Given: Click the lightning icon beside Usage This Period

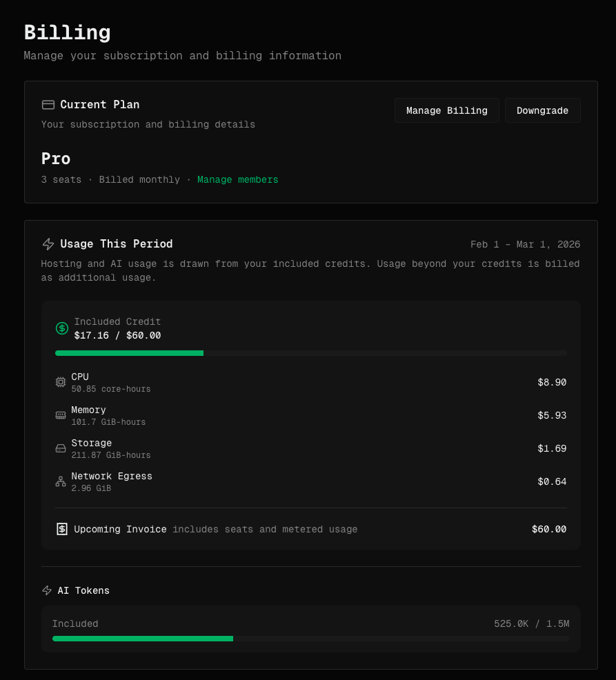Looking at the screenshot, I should tap(48, 244).
